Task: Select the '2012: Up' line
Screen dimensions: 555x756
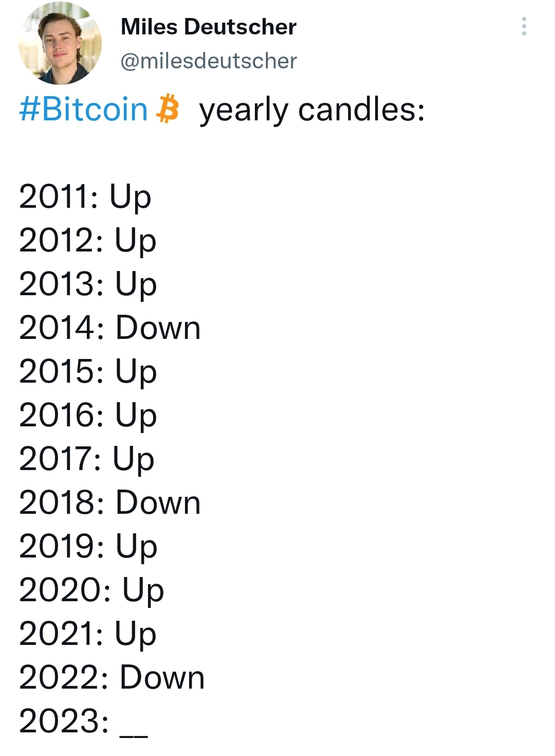Action: click(x=87, y=241)
